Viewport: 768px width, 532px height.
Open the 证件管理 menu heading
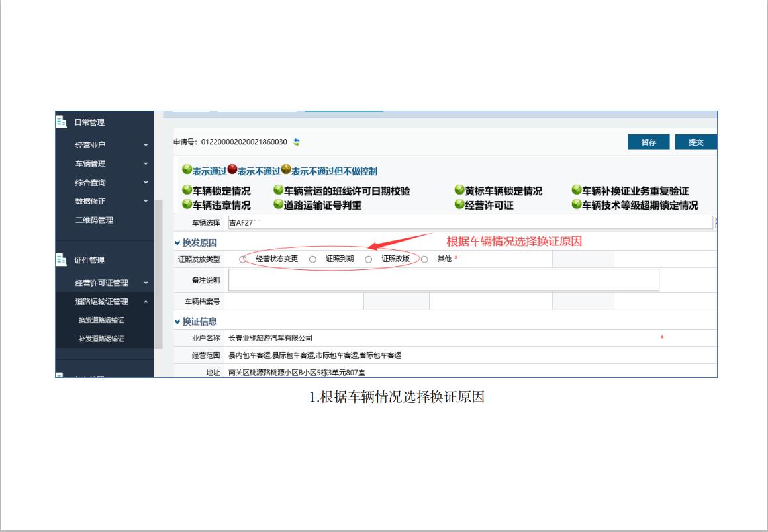click(x=89, y=260)
